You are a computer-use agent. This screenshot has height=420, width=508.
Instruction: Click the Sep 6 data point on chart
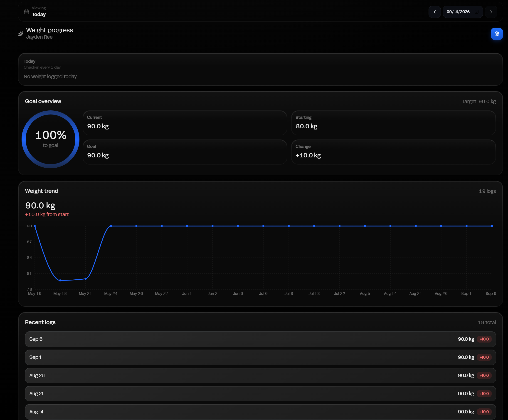coord(492,226)
